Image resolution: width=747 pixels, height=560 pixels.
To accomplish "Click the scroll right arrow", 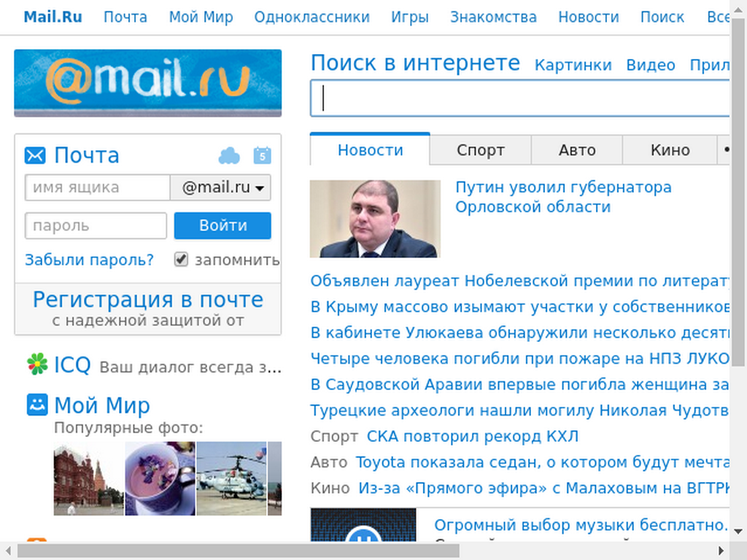I will coord(721,551).
